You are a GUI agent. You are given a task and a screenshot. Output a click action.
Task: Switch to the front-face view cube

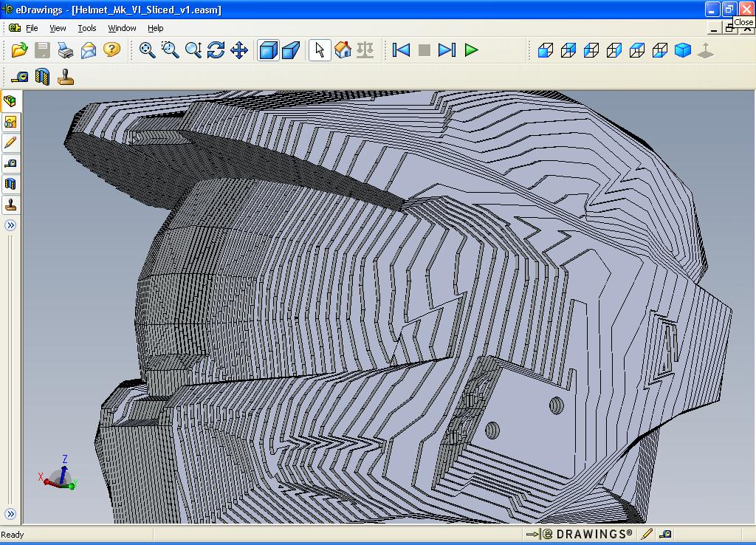point(546,50)
